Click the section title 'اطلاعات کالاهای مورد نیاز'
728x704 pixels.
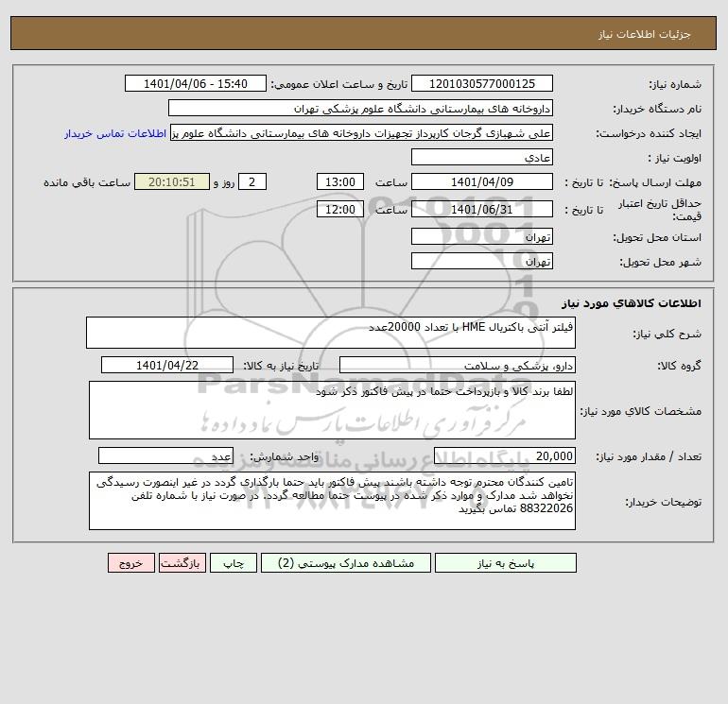click(632, 303)
